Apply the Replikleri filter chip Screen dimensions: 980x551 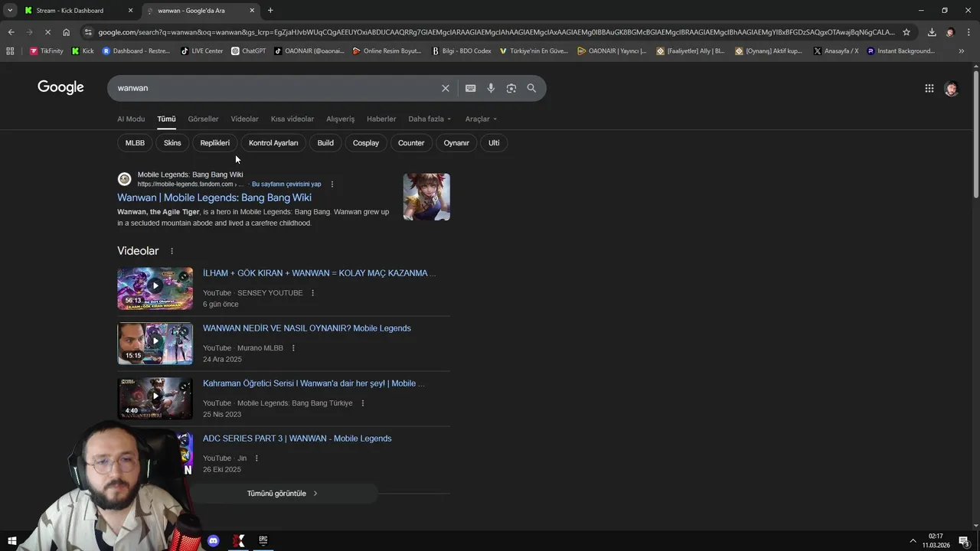click(215, 143)
